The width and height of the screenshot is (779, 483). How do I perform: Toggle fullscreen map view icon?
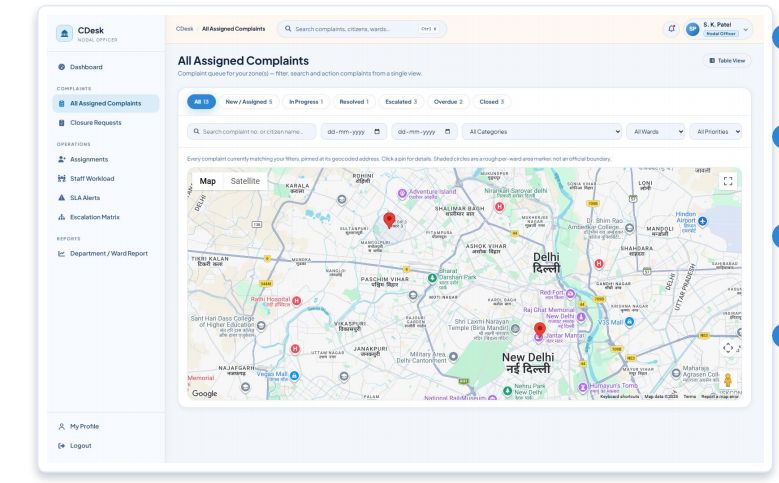point(728,181)
